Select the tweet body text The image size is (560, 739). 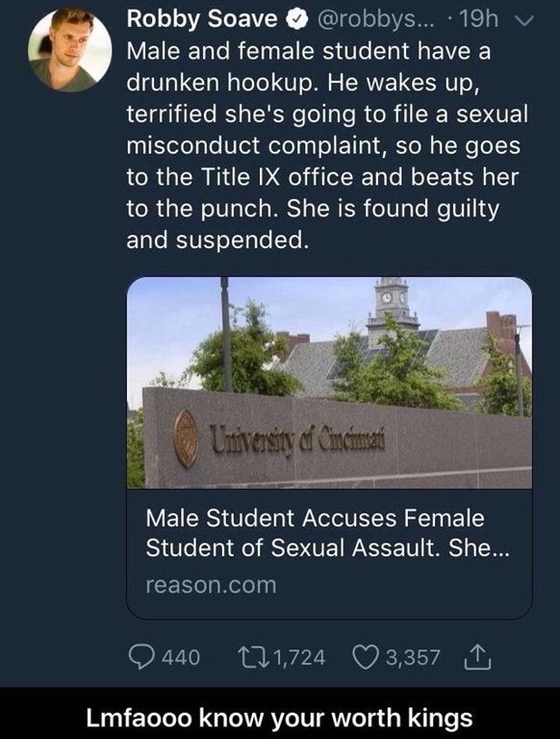[x=327, y=145]
